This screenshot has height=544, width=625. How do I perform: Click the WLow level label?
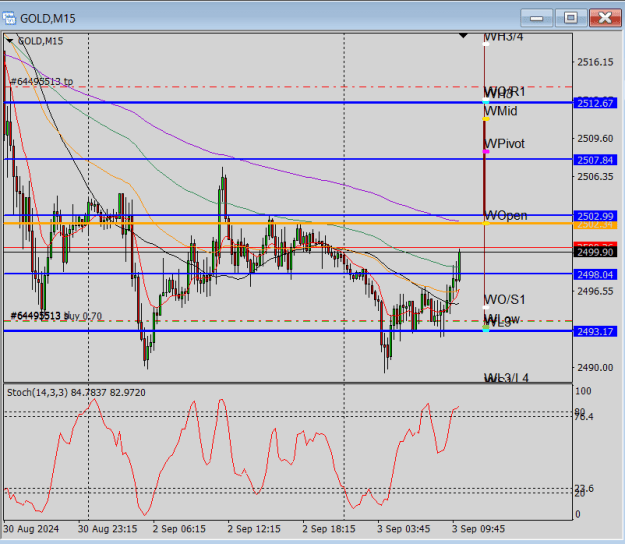pyautogui.click(x=502, y=319)
